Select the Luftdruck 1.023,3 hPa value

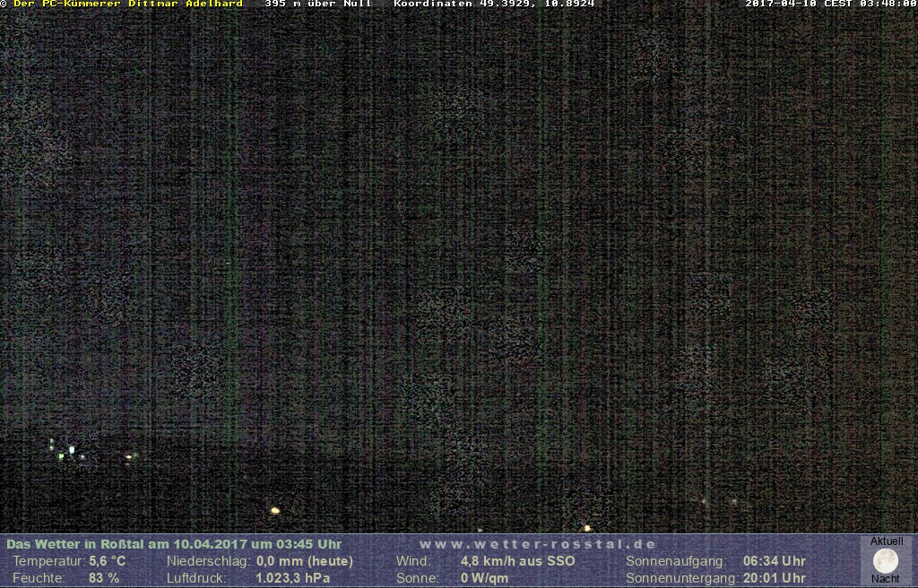292,578
